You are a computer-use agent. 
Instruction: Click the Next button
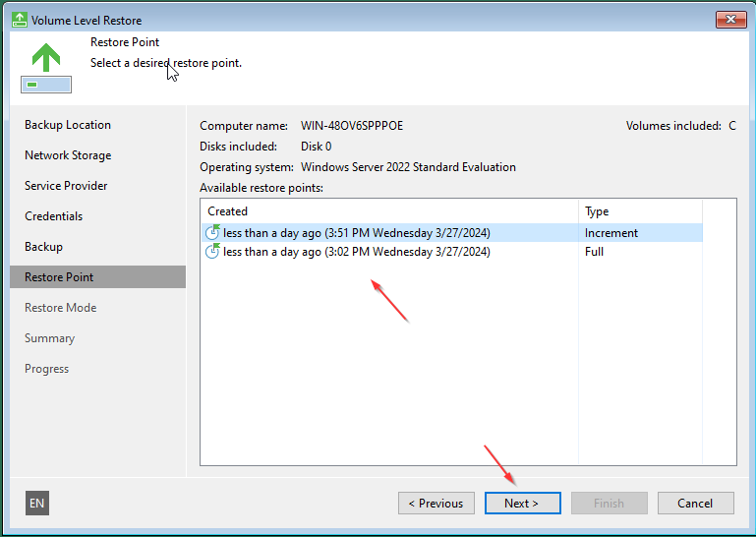(523, 503)
